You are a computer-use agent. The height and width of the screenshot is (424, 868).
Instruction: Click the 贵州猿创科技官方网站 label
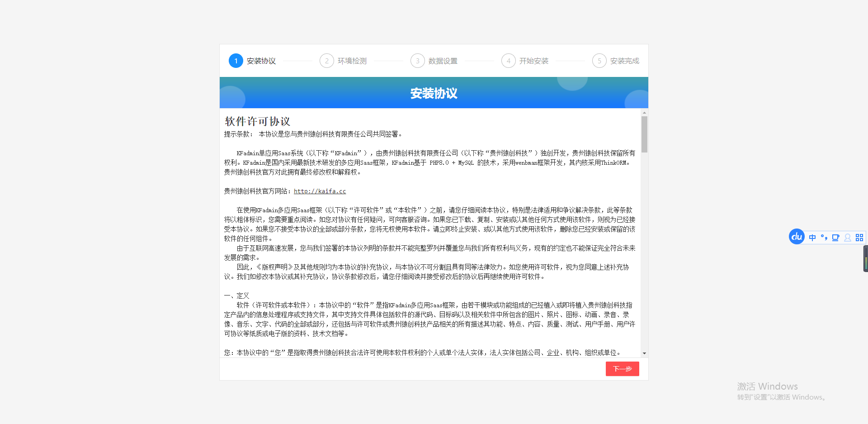coord(257,191)
